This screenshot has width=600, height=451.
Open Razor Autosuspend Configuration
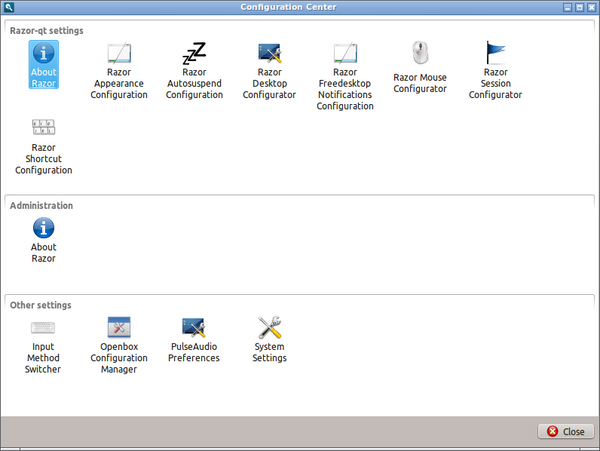[194, 71]
